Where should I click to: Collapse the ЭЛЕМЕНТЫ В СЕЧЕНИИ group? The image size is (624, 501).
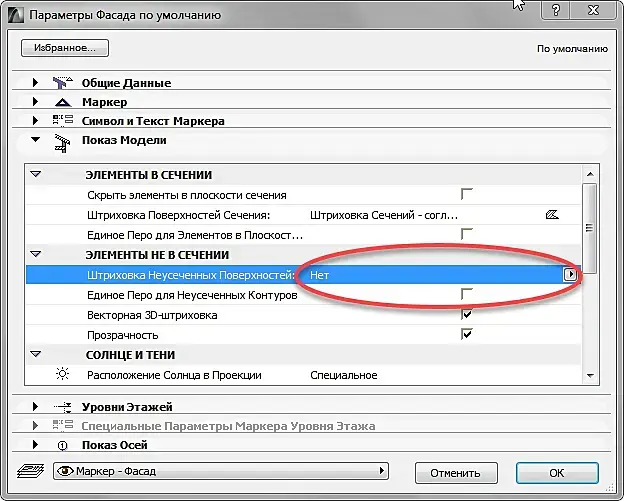click(36, 174)
